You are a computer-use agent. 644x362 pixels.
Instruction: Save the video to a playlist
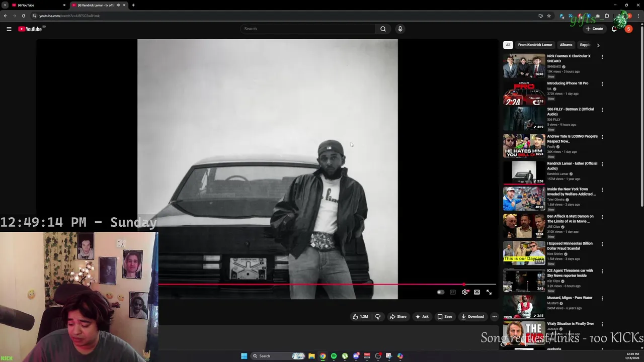click(445, 317)
